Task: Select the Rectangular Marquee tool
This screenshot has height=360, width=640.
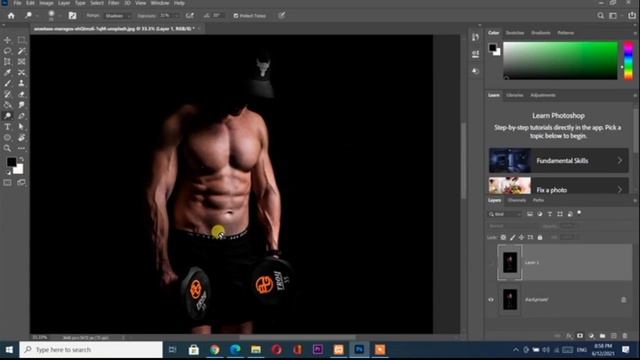Action: (x=21, y=40)
